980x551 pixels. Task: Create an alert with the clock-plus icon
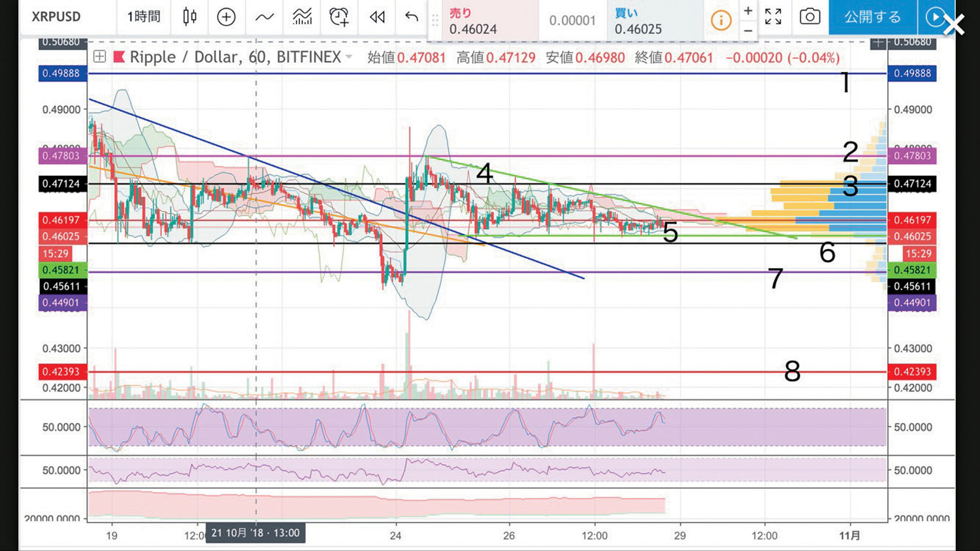pyautogui.click(x=339, y=17)
